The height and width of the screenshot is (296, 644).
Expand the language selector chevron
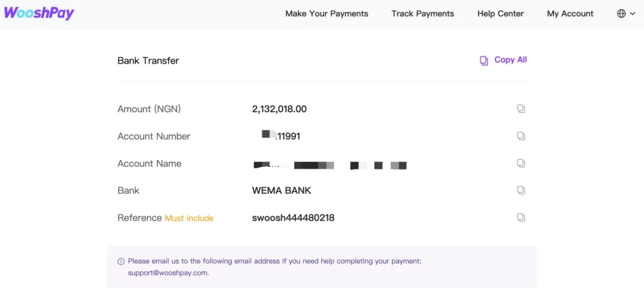point(632,14)
